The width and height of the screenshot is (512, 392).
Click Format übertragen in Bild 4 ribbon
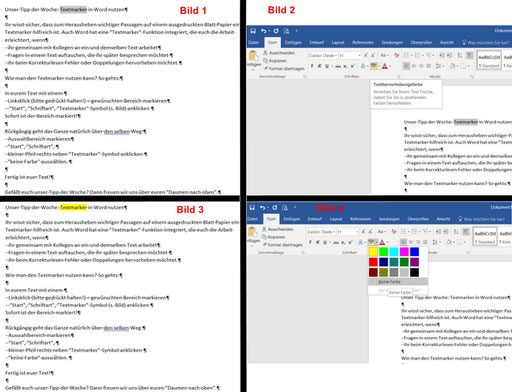point(282,245)
